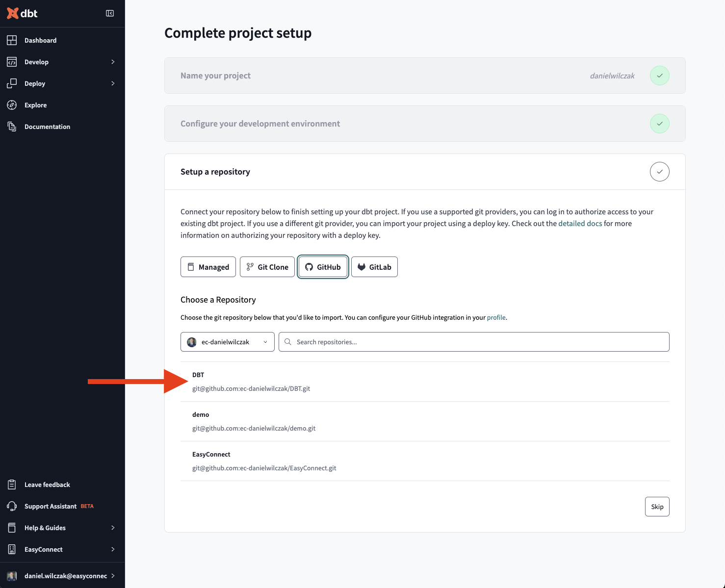Image resolution: width=725 pixels, height=588 pixels.
Task: Click the Deploy icon in sidebar
Action: click(12, 83)
